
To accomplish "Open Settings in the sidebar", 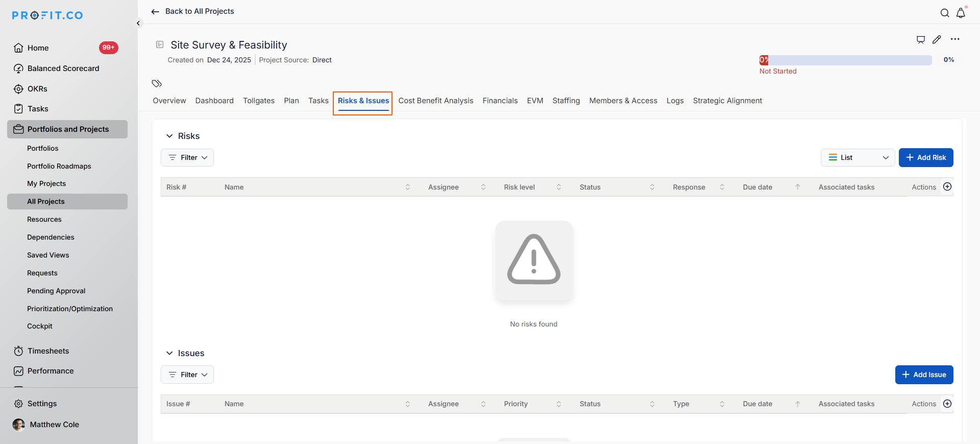I will (x=42, y=404).
